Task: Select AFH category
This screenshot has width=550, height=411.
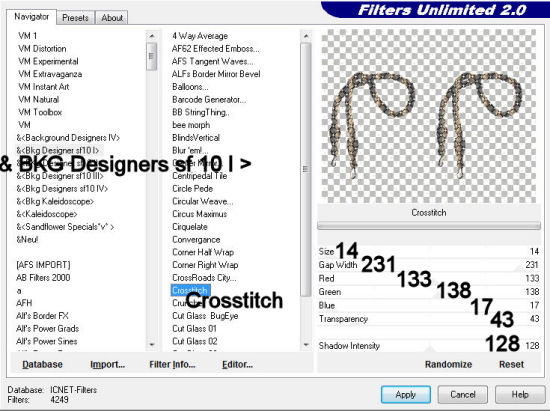Action: (x=24, y=303)
